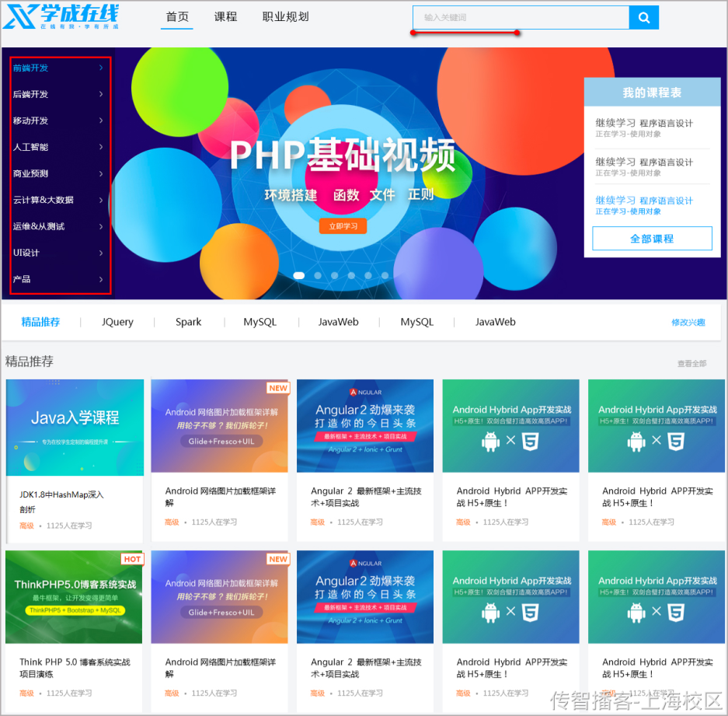
Task: Click the PHP基础视频 banner heading
Action: (x=343, y=155)
